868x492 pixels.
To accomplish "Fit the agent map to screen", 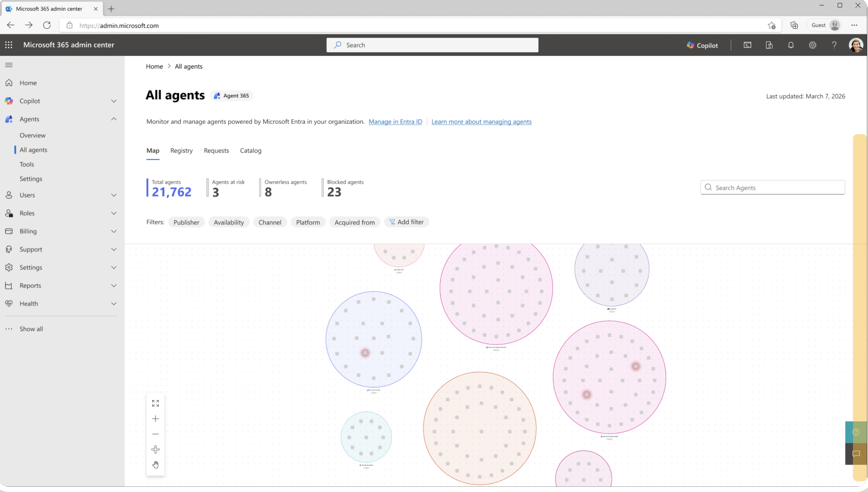I will [155, 403].
